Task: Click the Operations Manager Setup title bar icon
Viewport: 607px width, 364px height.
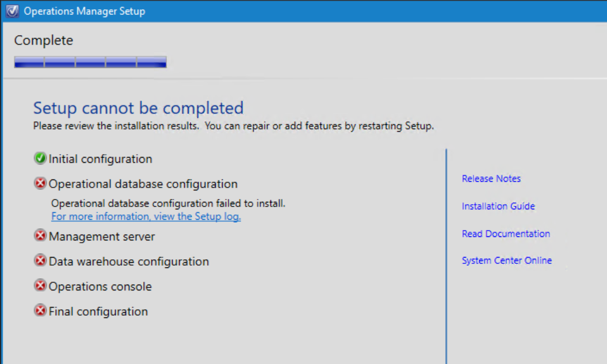Action: [12, 11]
